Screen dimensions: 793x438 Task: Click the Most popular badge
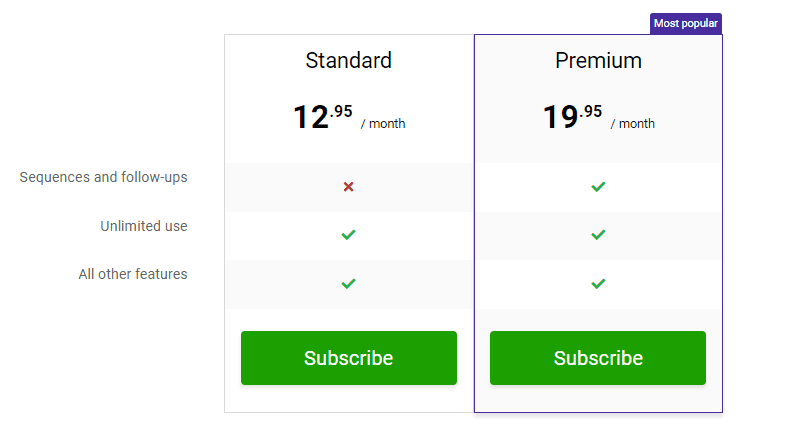click(686, 24)
